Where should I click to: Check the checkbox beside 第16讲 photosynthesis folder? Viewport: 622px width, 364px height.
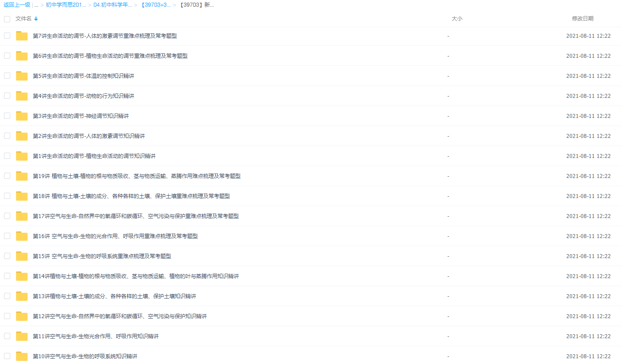[7, 236]
